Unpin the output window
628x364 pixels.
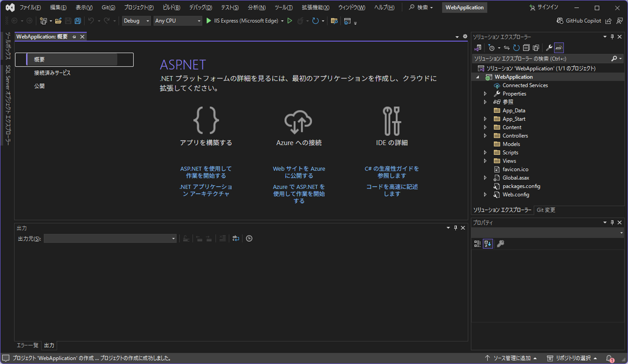(455, 228)
